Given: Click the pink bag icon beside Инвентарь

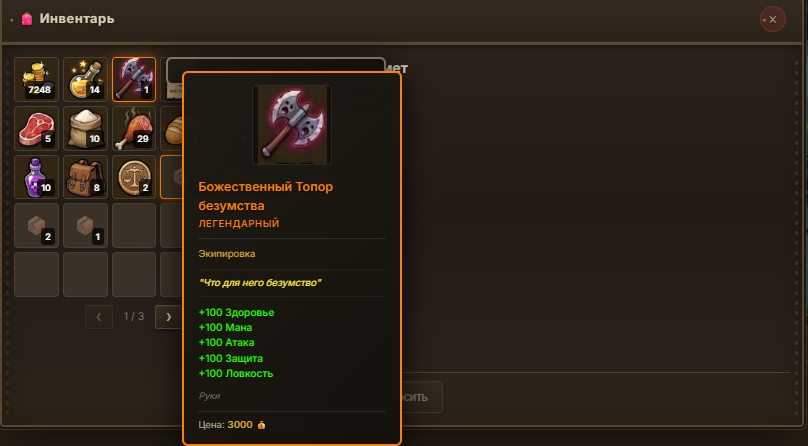Looking at the screenshot, I should click(x=27, y=19).
